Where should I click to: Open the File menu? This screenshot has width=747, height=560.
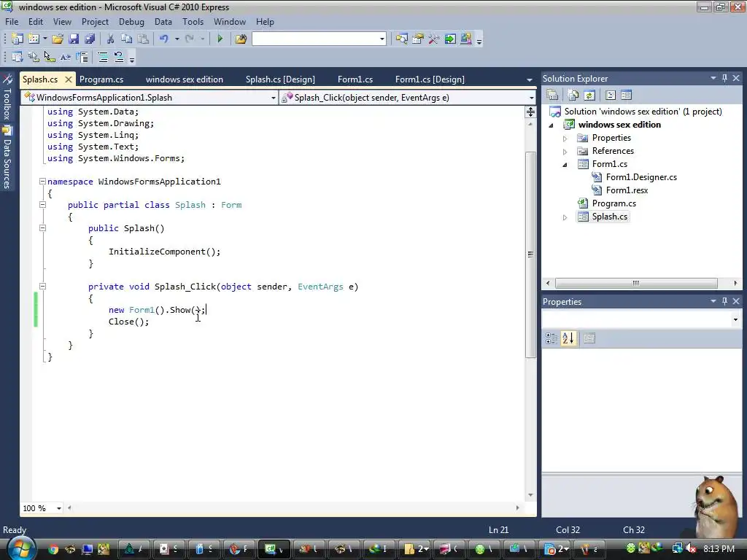[x=12, y=22]
